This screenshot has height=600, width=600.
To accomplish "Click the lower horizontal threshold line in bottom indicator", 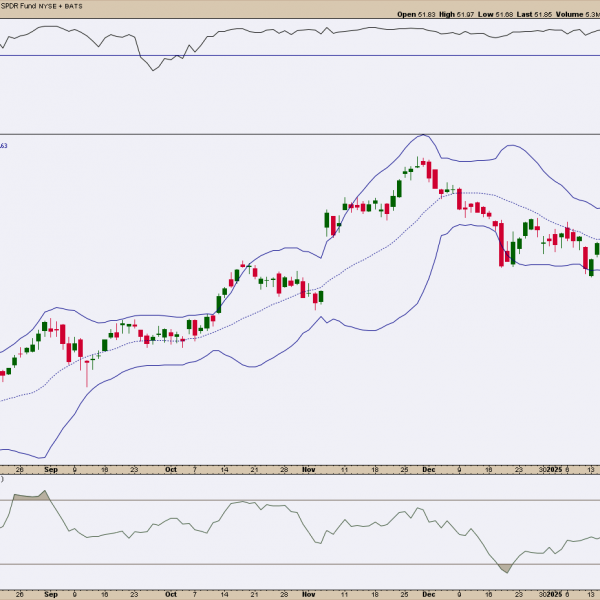I will (x=300, y=564).
